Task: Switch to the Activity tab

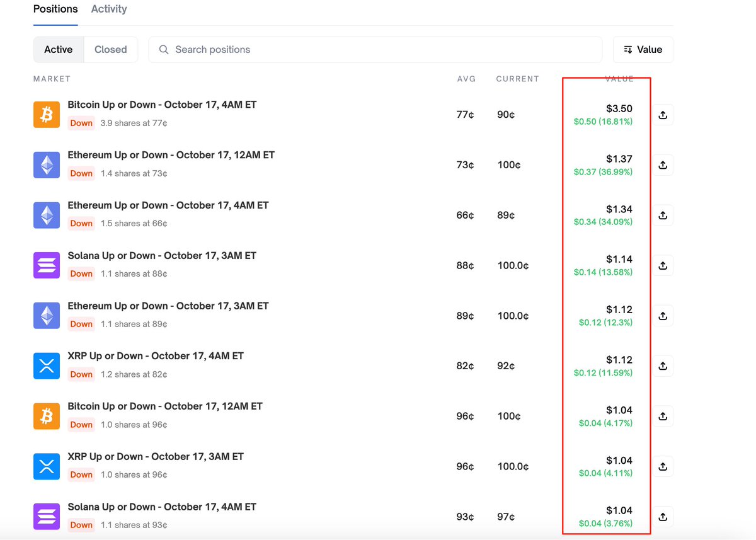Action: coord(109,9)
